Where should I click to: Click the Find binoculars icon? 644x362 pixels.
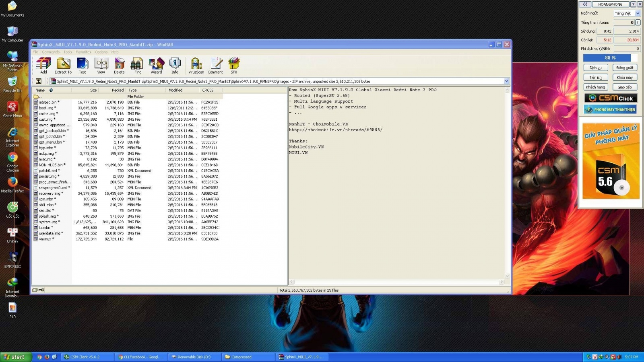[x=138, y=65]
